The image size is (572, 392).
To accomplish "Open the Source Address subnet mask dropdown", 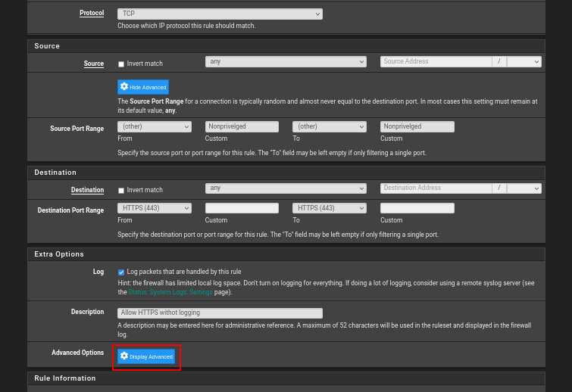I will 524,62.
